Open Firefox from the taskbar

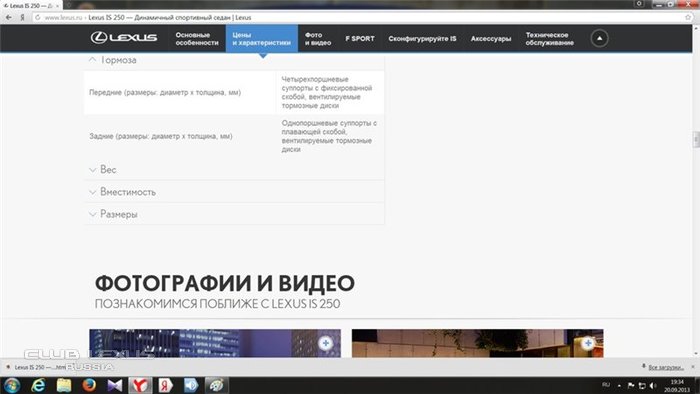89,385
